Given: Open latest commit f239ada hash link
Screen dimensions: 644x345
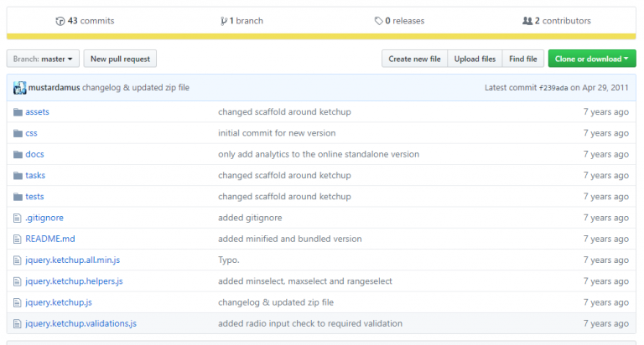Looking at the screenshot, I should [x=553, y=88].
